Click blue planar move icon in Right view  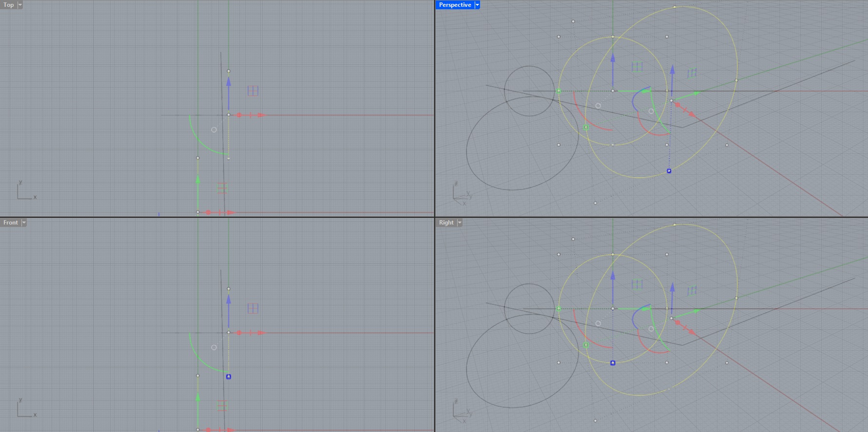click(692, 291)
